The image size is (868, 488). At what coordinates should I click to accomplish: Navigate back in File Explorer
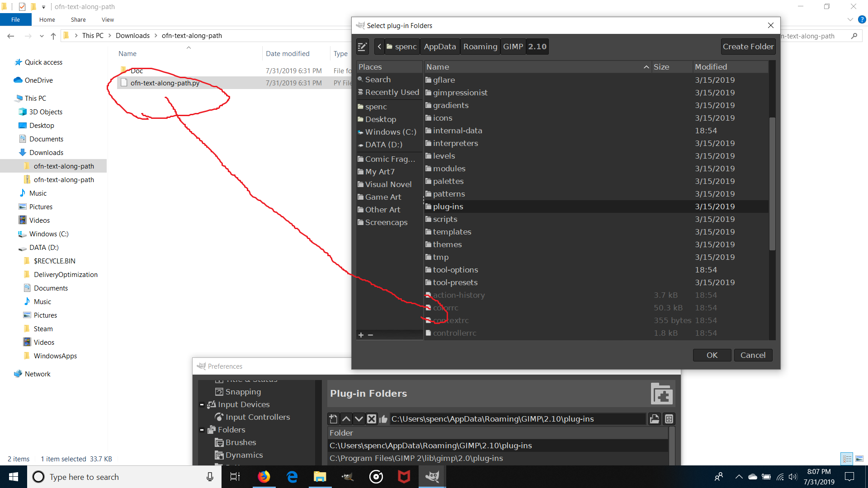[11, 36]
